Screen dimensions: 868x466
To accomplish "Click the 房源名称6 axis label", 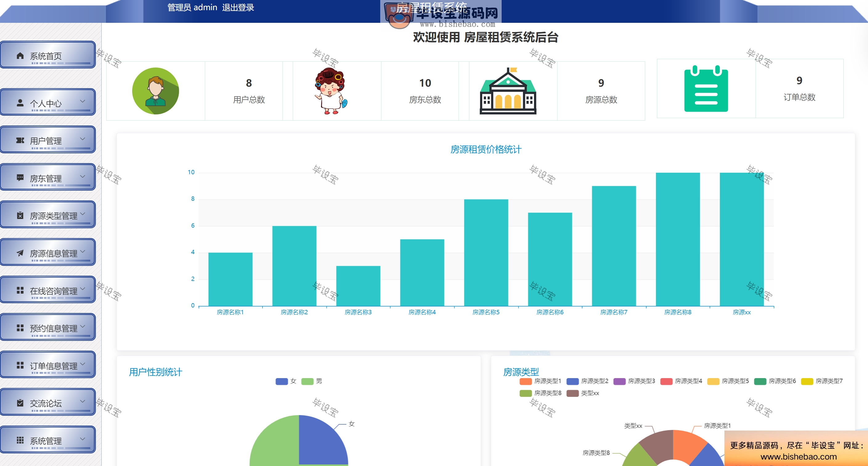I will click(550, 312).
